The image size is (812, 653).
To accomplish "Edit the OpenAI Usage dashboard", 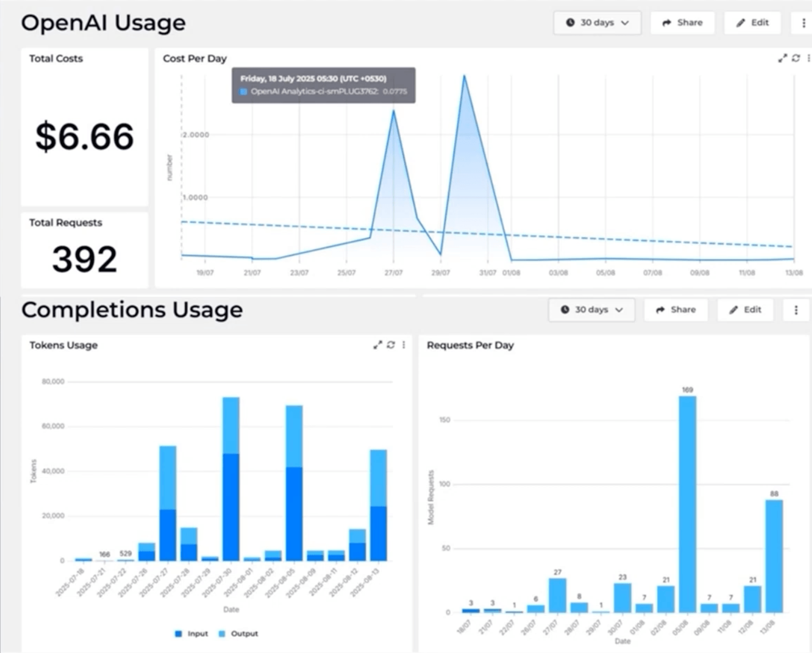I will (752, 23).
